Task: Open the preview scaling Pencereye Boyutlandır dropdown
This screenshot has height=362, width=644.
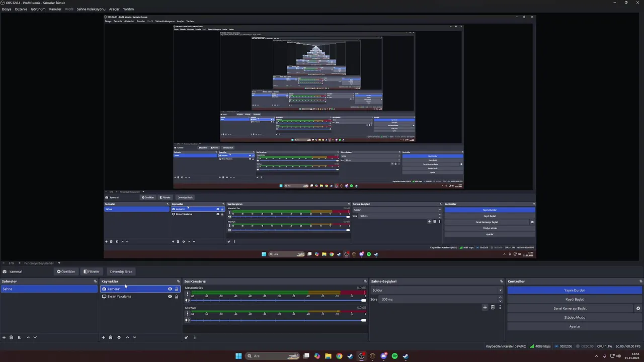Action: click(42, 263)
